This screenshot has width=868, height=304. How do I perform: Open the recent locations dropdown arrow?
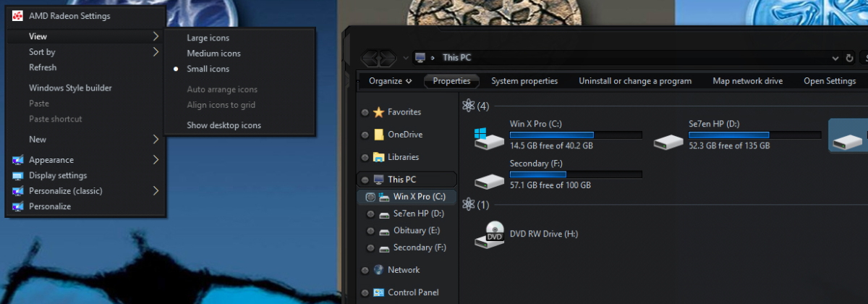tap(406, 58)
